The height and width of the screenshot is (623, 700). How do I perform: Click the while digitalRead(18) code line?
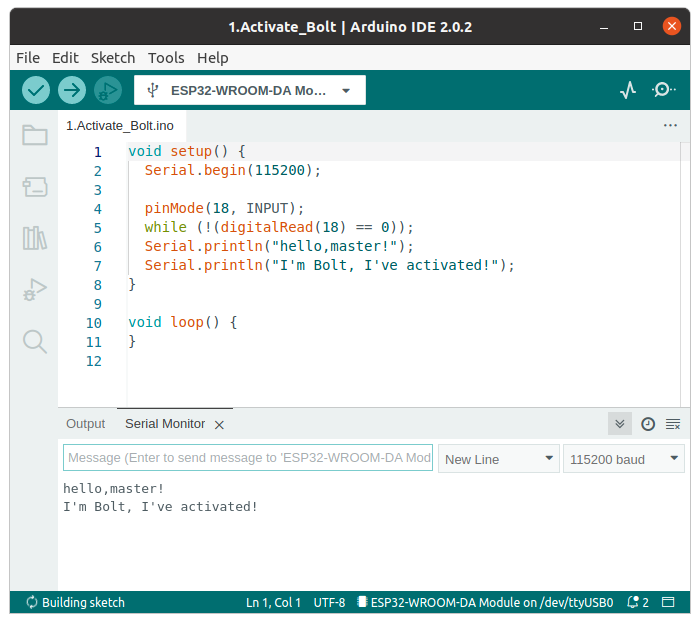(x=279, y=227)
